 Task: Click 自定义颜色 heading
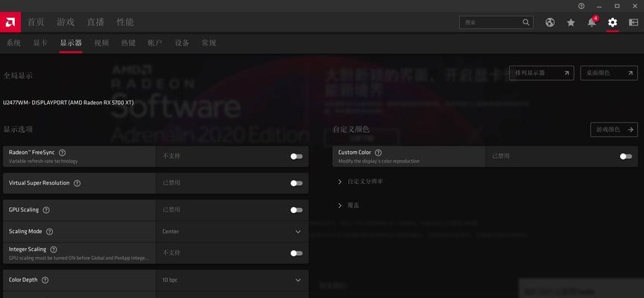(x=351, y=130)
